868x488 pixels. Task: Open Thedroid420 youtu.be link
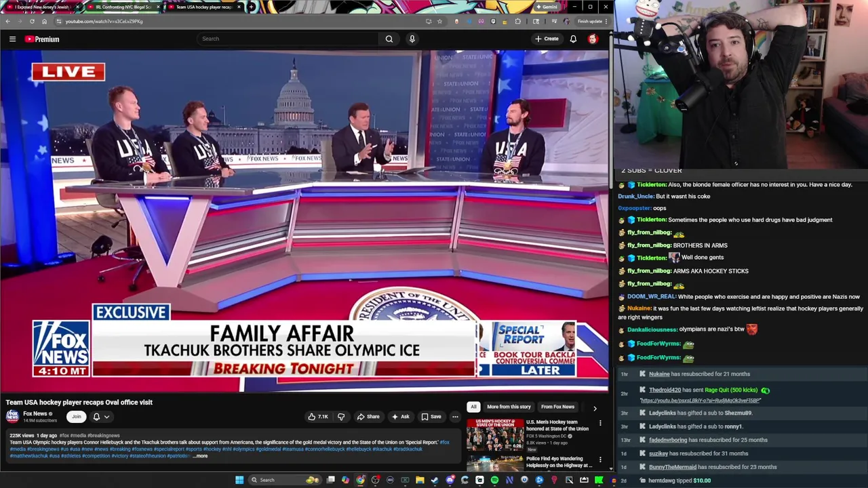701,401
